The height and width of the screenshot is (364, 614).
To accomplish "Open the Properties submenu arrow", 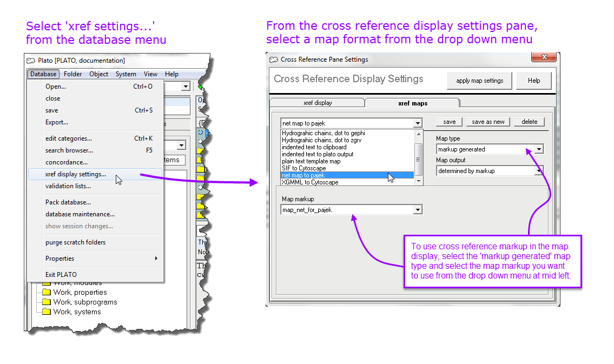I will click(x=156, y=259).
